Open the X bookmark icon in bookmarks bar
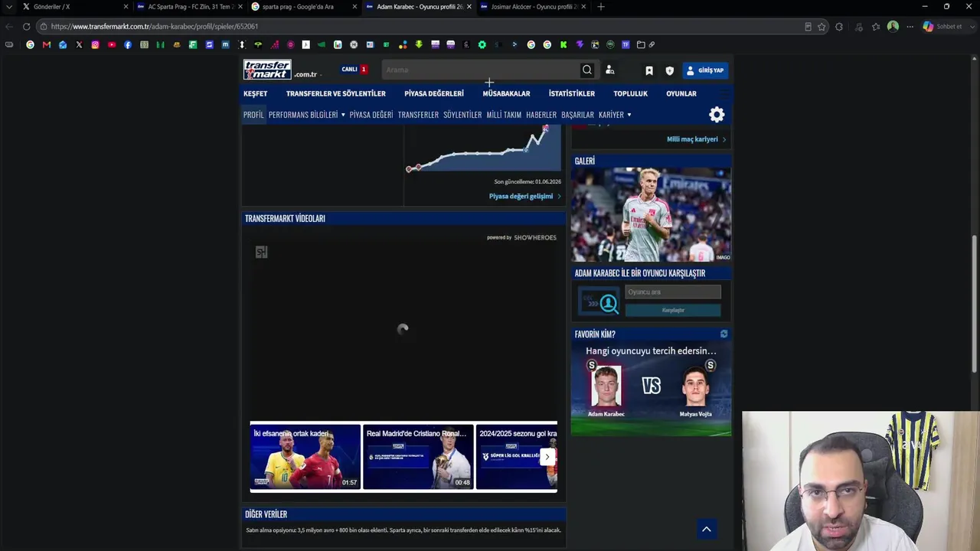The height and width of the screenshot is (551, 980). click(x=79, y=45)
